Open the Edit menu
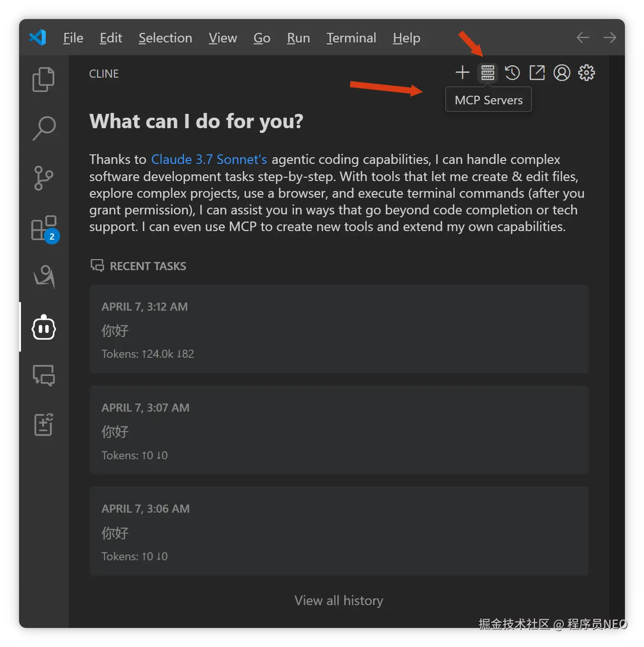Screen dimensions: 644x647 click(x=111, y=38)
